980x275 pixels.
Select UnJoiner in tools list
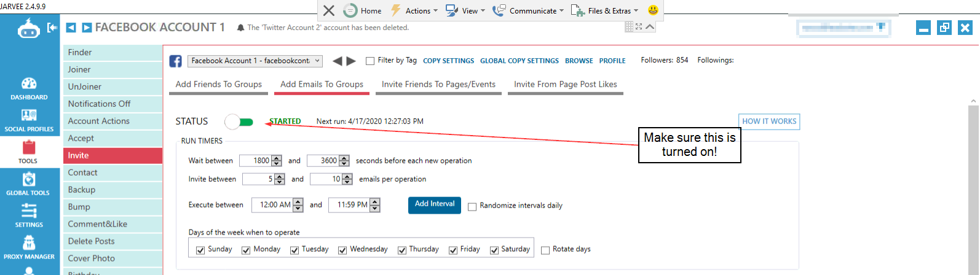113,87
